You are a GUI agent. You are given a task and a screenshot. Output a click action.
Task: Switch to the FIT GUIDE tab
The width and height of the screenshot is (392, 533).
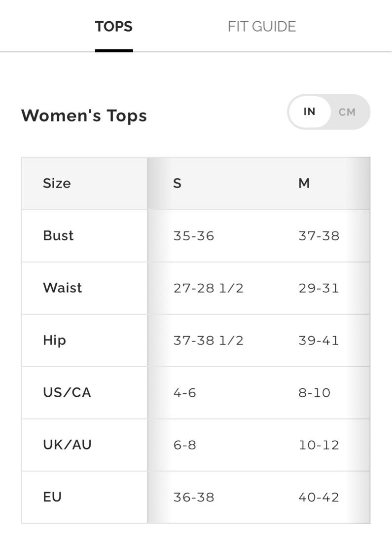(x=261, y=27)
